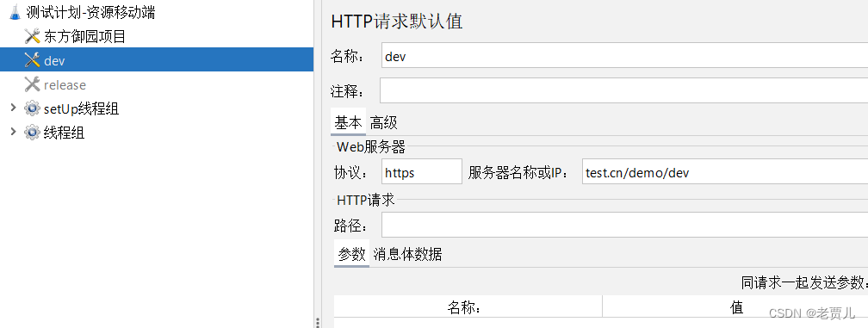The image size is (868, 328).
Task: Open the 消息体数据 tab
Action: pos(408,255)
